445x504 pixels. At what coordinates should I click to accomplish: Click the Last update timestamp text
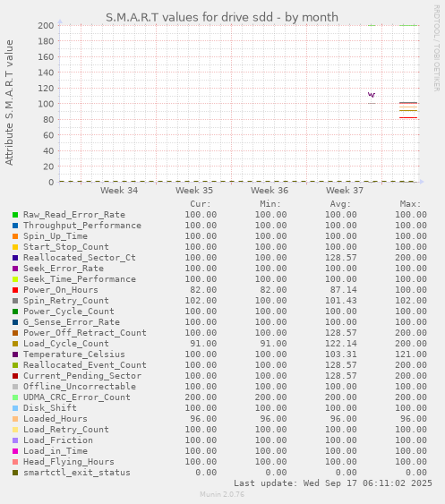coord(333,483)
